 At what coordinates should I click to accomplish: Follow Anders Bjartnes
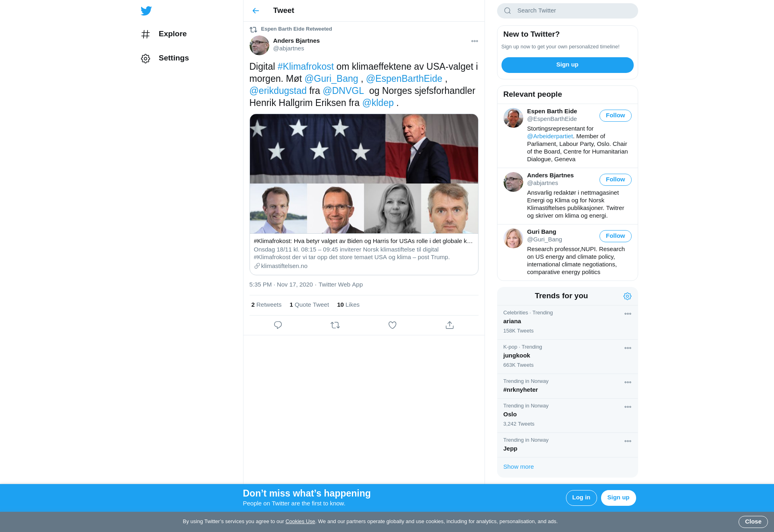[x=615, y=180]
